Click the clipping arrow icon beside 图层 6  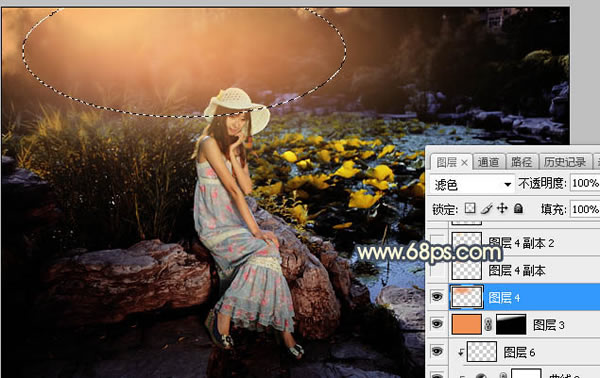461,353
